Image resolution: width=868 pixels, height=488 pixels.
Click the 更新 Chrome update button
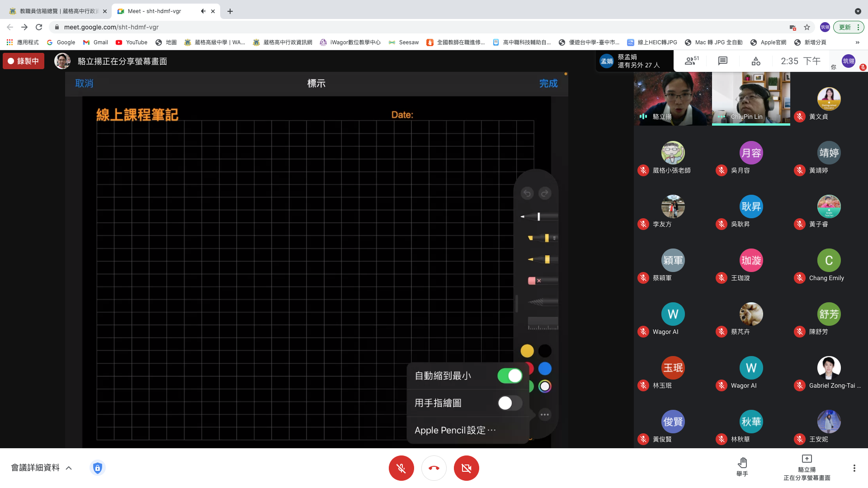(x=845, y=27)
